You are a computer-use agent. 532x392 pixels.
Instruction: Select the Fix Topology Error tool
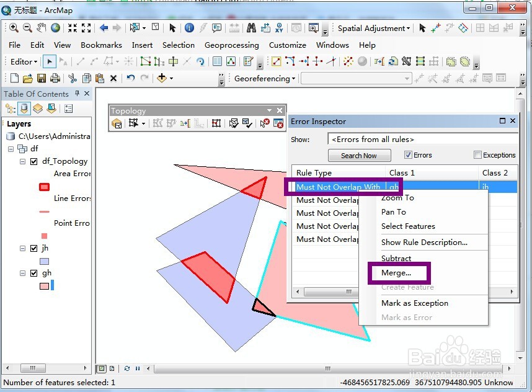click(x=264, y=123)
